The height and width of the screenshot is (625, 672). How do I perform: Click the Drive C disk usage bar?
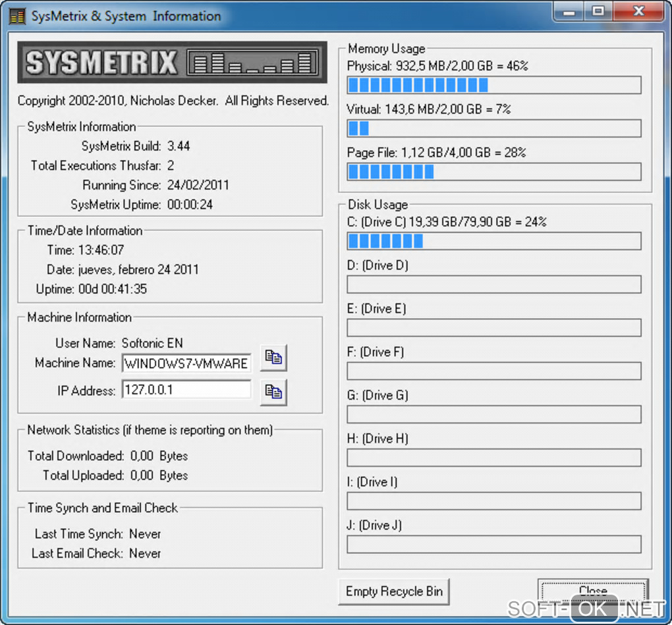click(x=494, y=241)
